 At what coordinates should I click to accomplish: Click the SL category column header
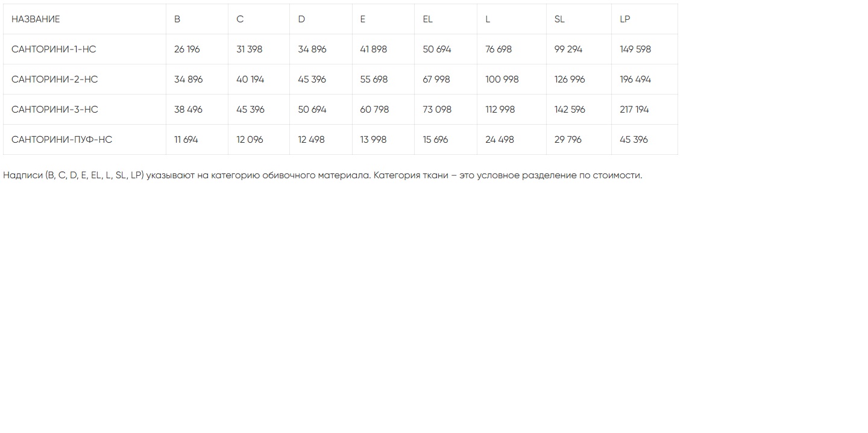[x=559, y=19]
